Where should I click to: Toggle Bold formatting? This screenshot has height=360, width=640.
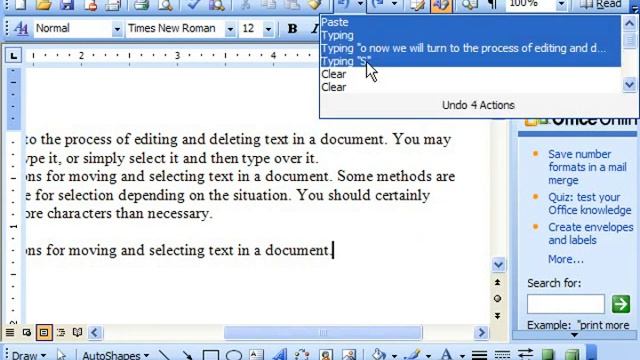pos(292,28)
